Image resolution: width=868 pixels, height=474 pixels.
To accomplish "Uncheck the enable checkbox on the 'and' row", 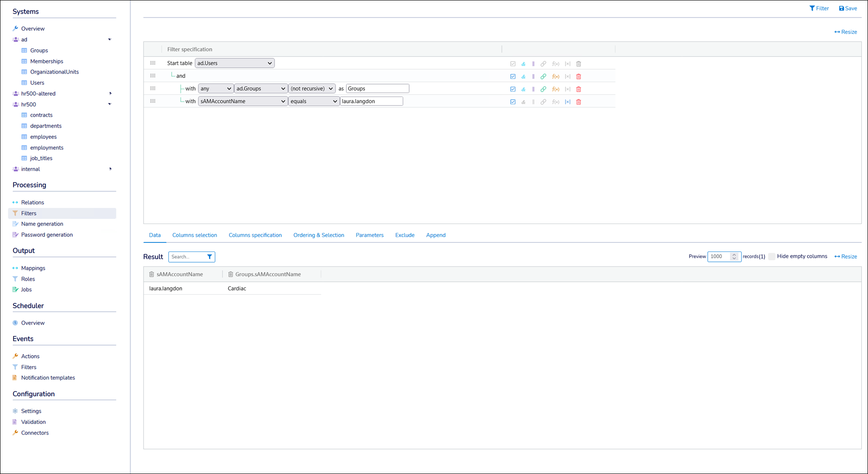I will pos(513,77).
